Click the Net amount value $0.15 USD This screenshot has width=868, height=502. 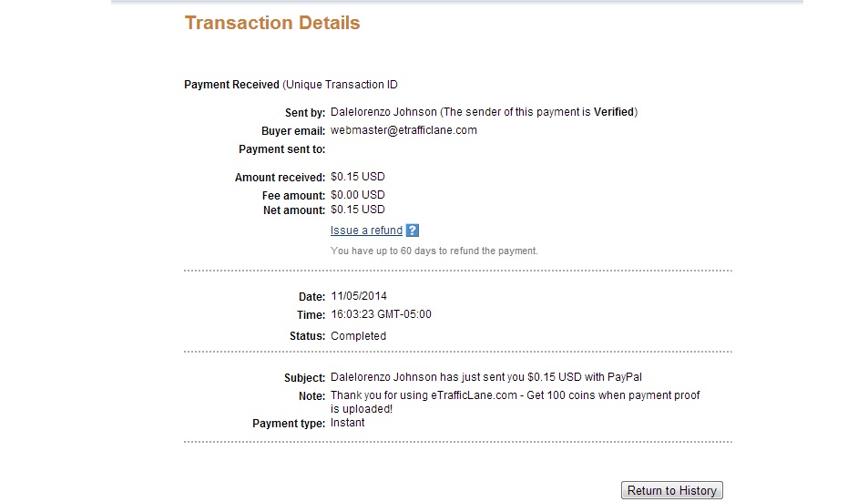pos(358,210)
